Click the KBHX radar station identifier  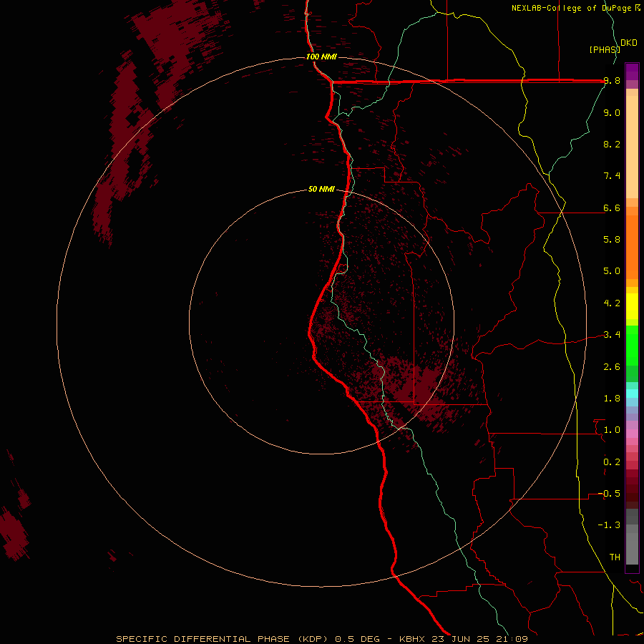coord(413,639)
